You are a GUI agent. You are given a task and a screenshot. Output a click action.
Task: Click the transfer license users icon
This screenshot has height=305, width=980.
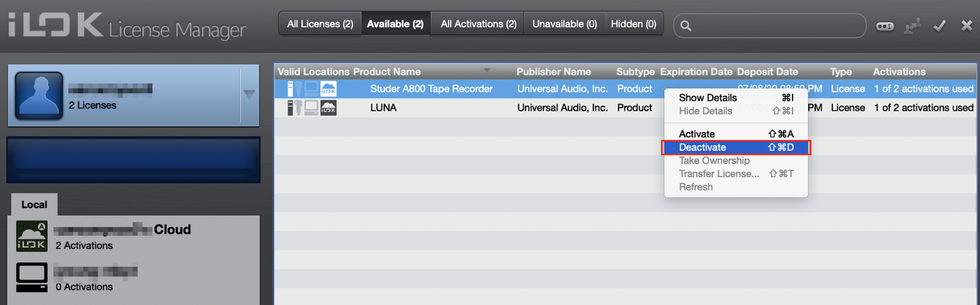coord(912,26)
